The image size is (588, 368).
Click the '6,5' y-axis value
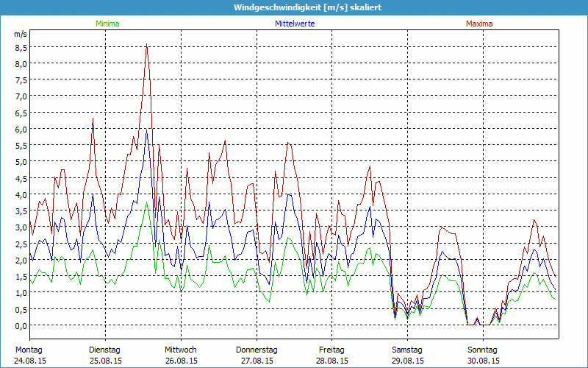[x=21, y=113]
